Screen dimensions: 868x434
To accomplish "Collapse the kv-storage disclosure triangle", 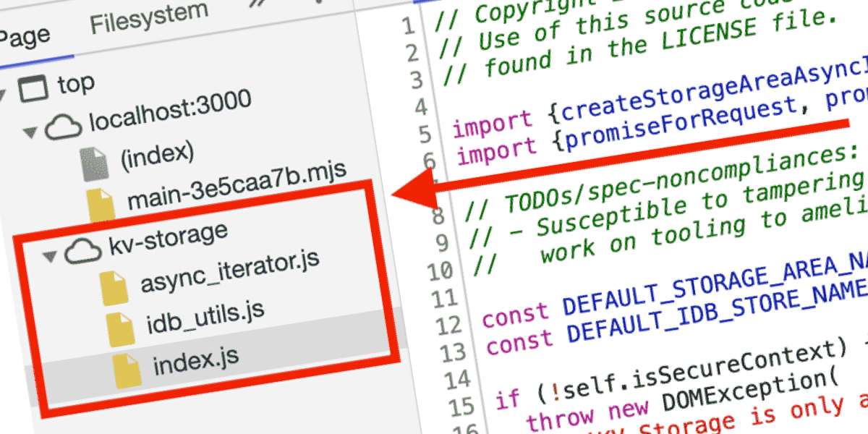I will pos(48,255).
